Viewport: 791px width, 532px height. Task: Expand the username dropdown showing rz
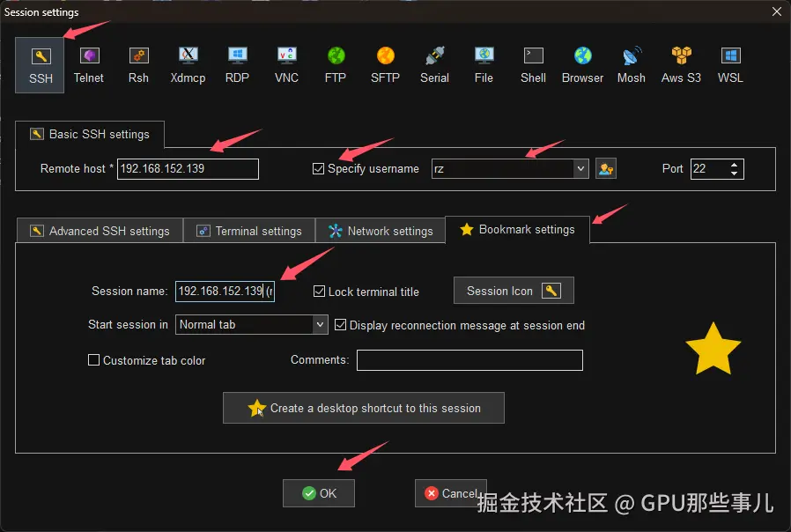point(580,169)
